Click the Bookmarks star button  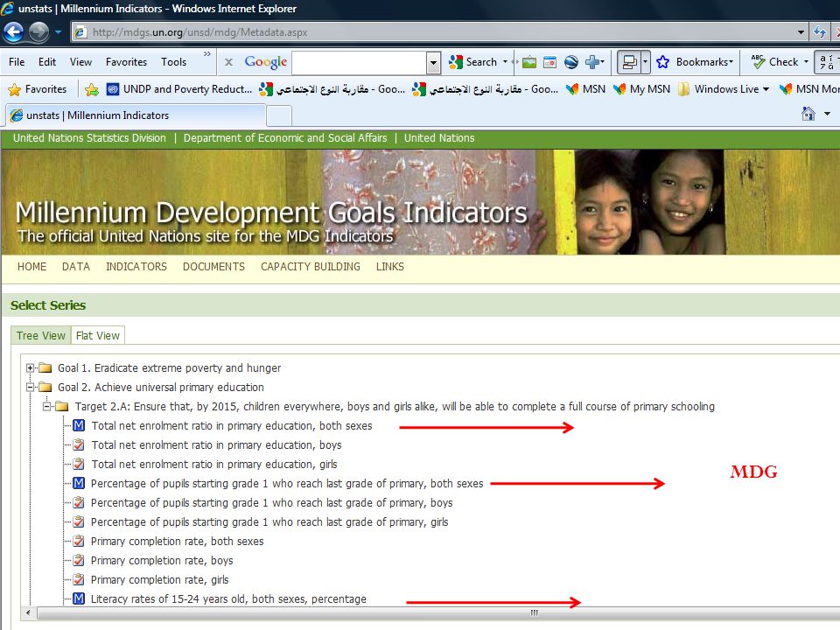click(694, 62)
